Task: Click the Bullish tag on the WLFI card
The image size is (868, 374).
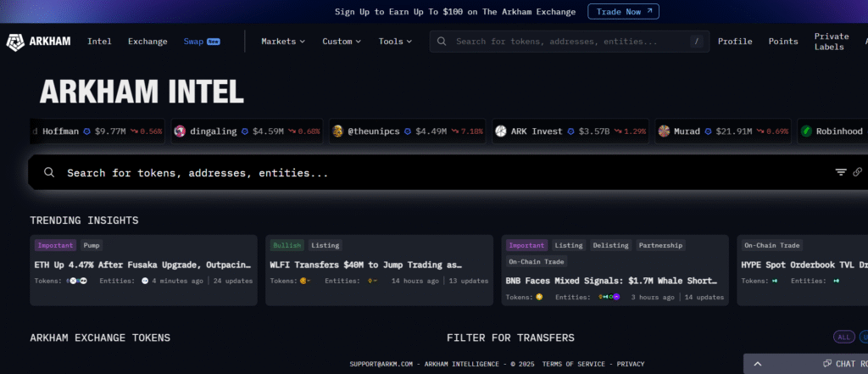Action: [287, 245]
